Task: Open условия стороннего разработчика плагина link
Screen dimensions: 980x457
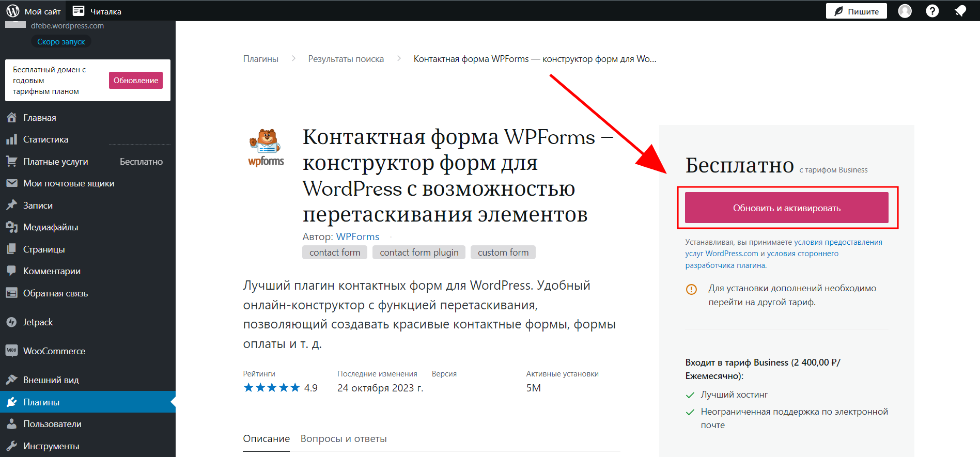Action: pyautogui.click(x=762, y=259)
